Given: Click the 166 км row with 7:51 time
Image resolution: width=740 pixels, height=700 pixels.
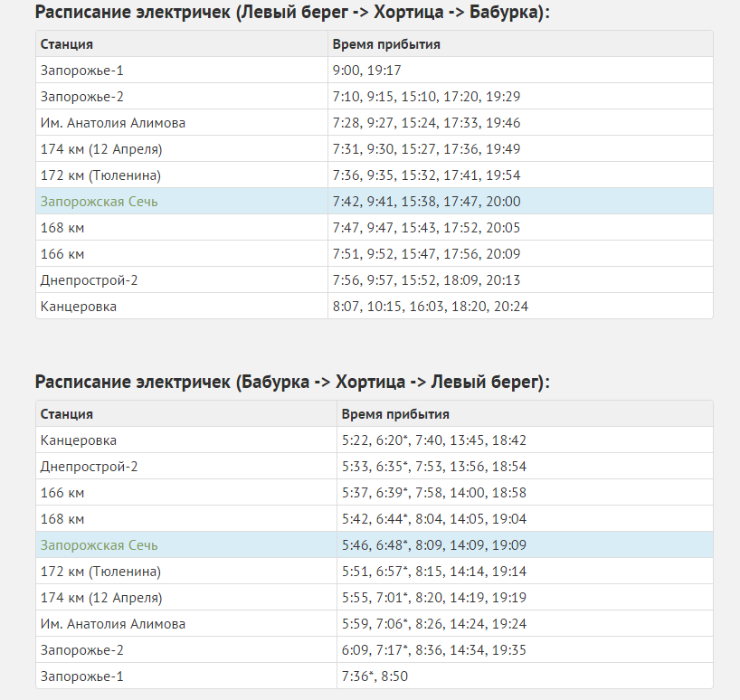Looking at the screenshot, I should 375,254.
